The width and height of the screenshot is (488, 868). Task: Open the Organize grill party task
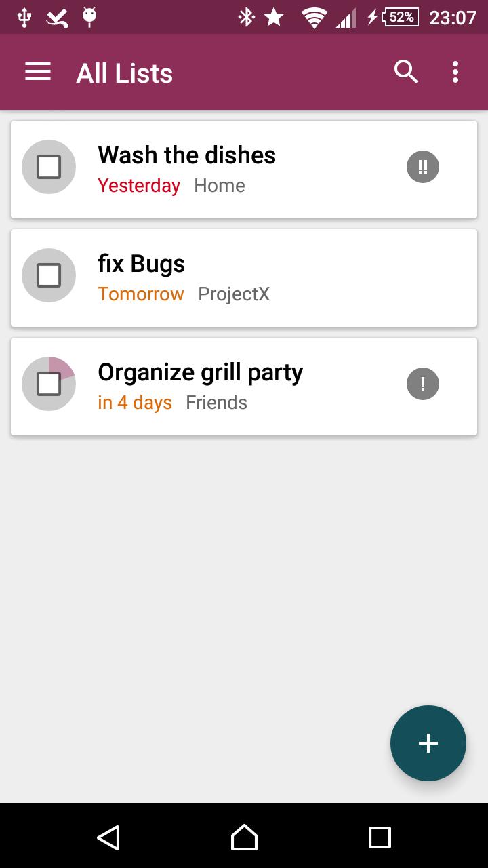(201, 372)
